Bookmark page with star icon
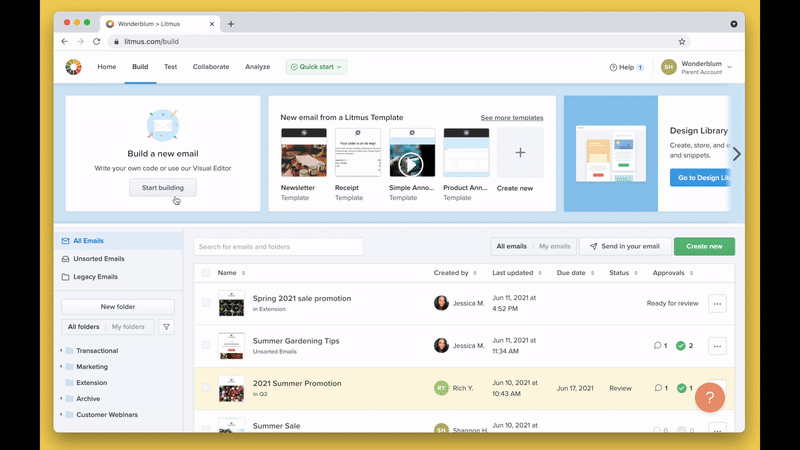This screenshot has width=800, height=450. 682,41
